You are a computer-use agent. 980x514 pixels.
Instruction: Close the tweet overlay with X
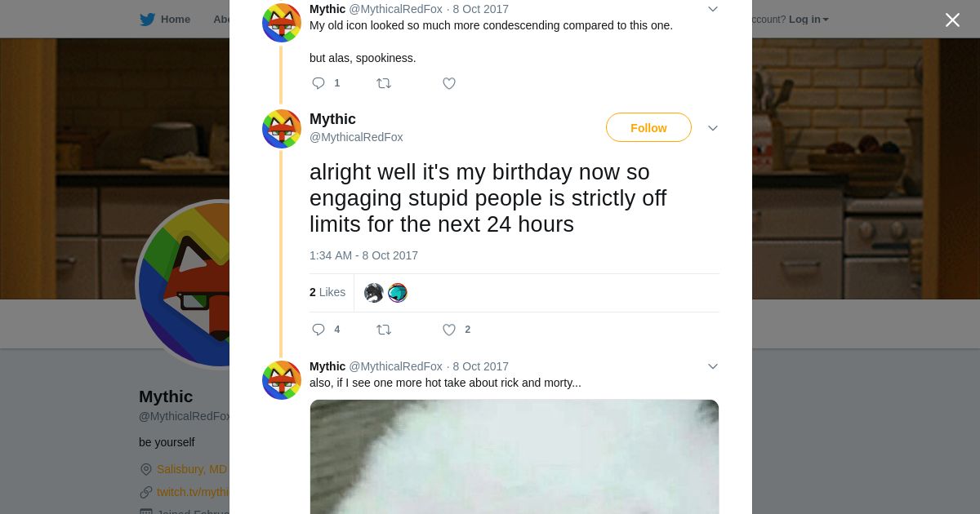pos(952,20)
